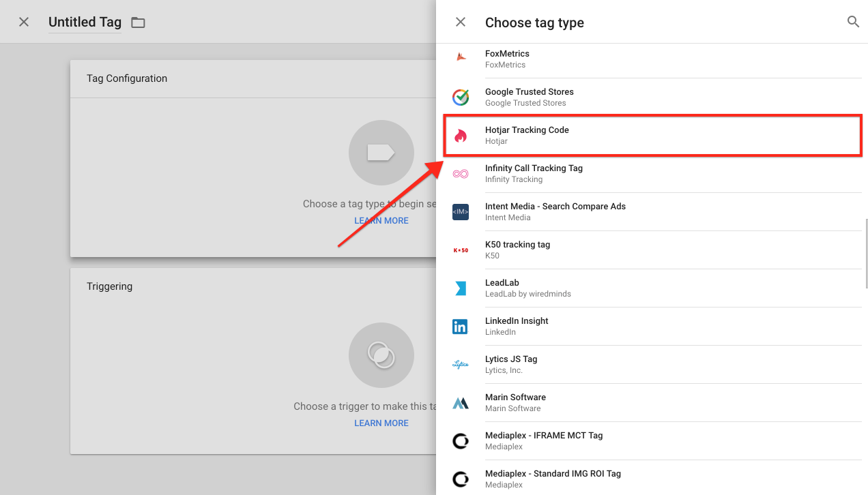
Task: Click the FoxMetrics logo icon
Action: click(x=461, y=58)
